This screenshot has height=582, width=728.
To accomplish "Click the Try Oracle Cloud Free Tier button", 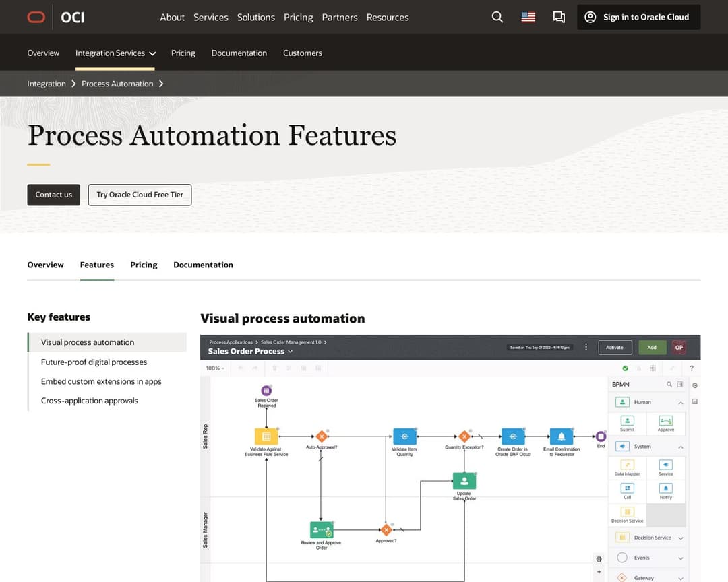I will coord(140,195).
